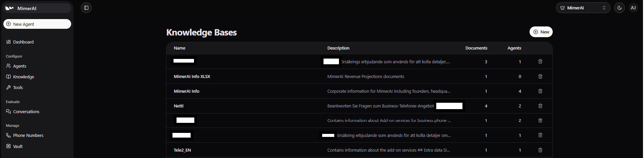644x158 pixels.
Task: Switch to dark/light mode with moon icon
Action: [619, 8]
